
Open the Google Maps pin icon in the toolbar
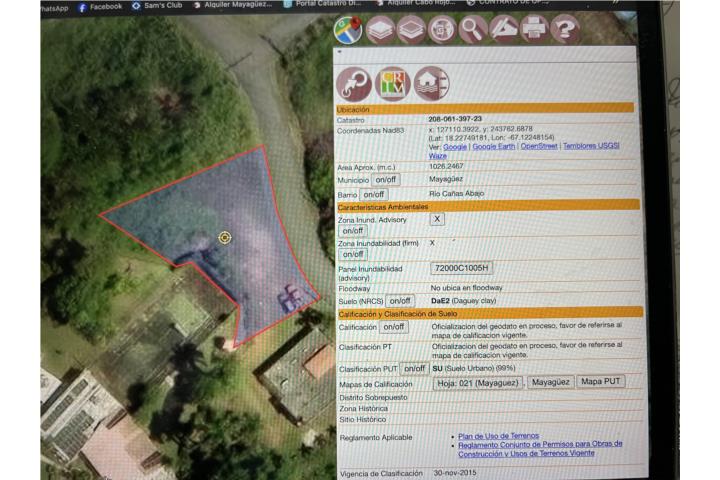tap(348, 30)
